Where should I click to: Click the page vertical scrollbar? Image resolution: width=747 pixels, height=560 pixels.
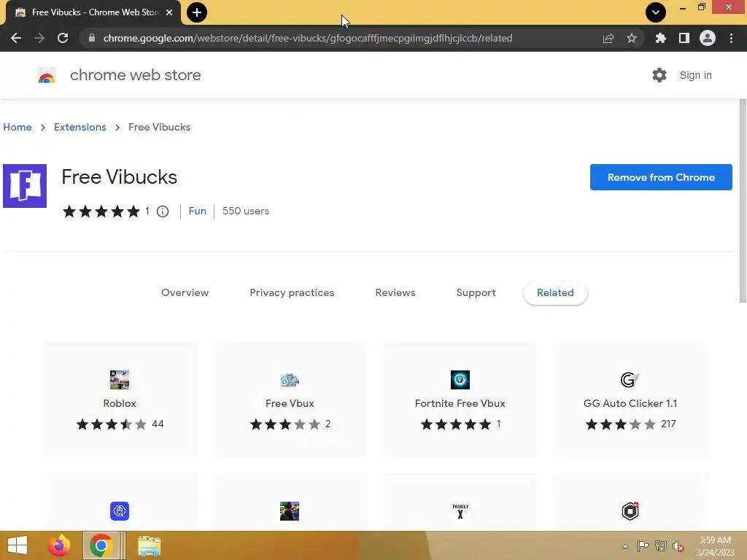click(x=742, y=201)
